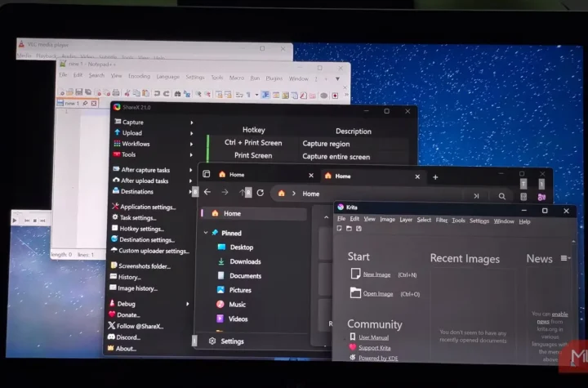The image size is (588, 388).
Task: Click the black triangle dropdown in Notepad++ menu bar
Action: point(337,78)
